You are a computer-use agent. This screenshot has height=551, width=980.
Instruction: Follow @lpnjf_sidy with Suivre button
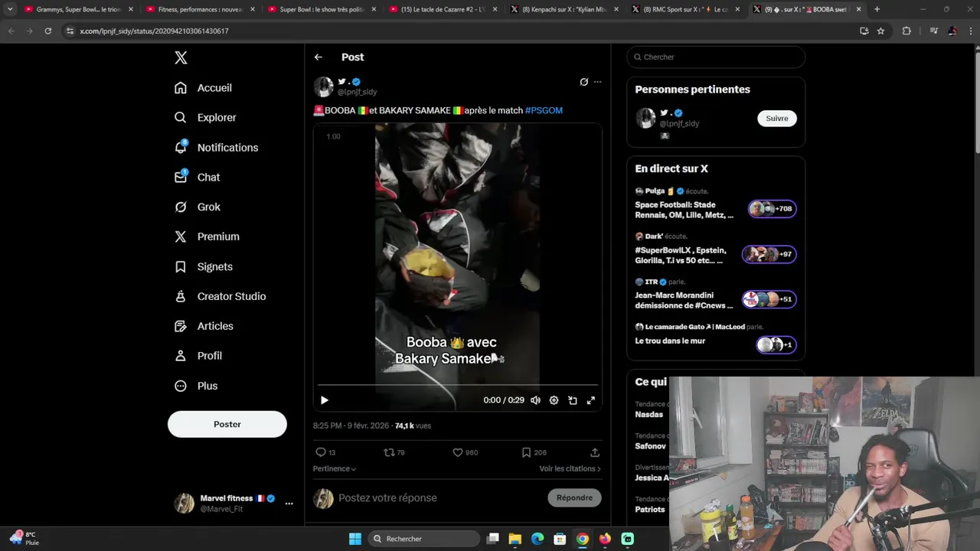point(777,118)
